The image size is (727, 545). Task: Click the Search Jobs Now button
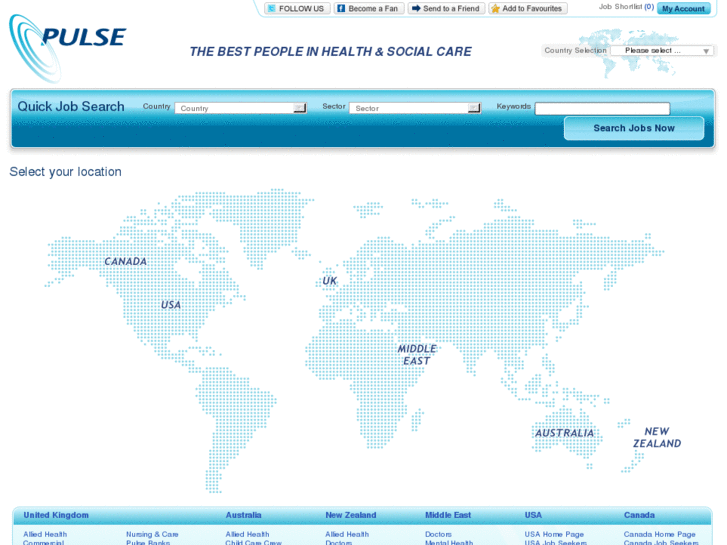click(x=634, y=128)
